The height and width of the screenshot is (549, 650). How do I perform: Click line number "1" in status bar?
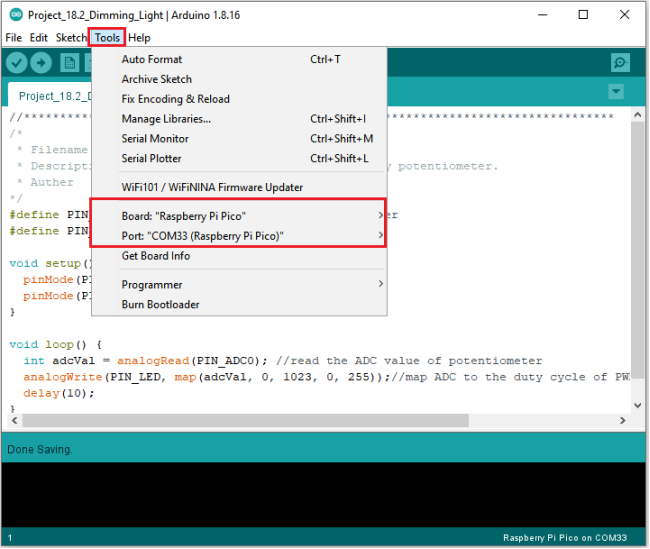[x=10, y=538]
